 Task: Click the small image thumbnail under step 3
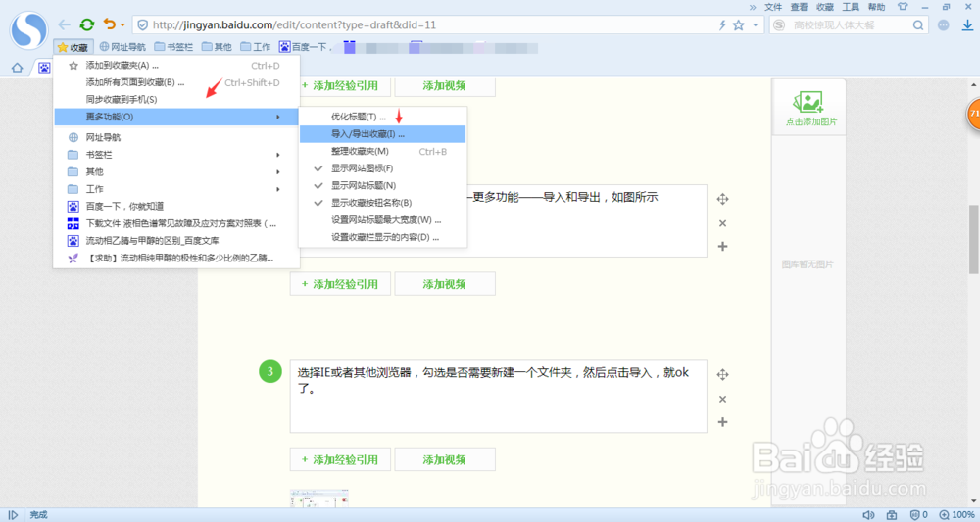click(318, 498)
